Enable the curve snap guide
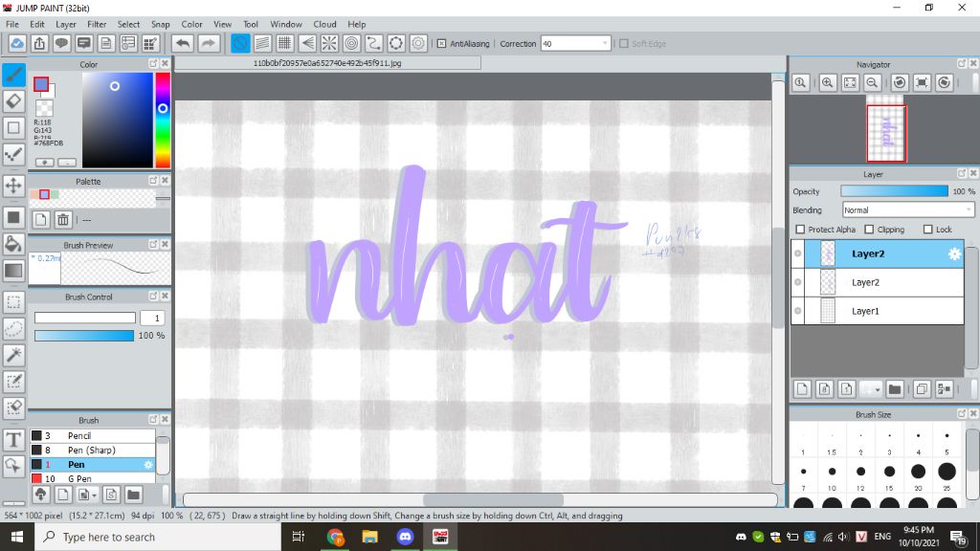 pos(374,43)
